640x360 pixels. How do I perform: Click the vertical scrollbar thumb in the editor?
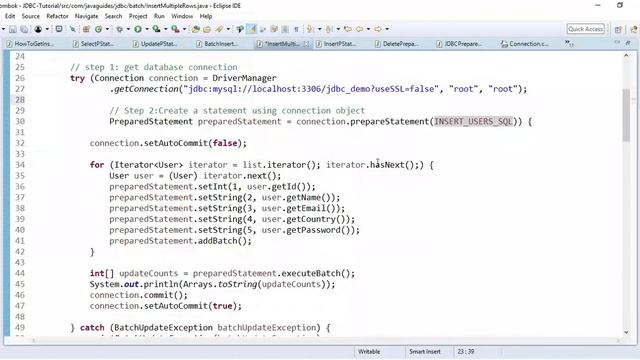coord(626,116)
